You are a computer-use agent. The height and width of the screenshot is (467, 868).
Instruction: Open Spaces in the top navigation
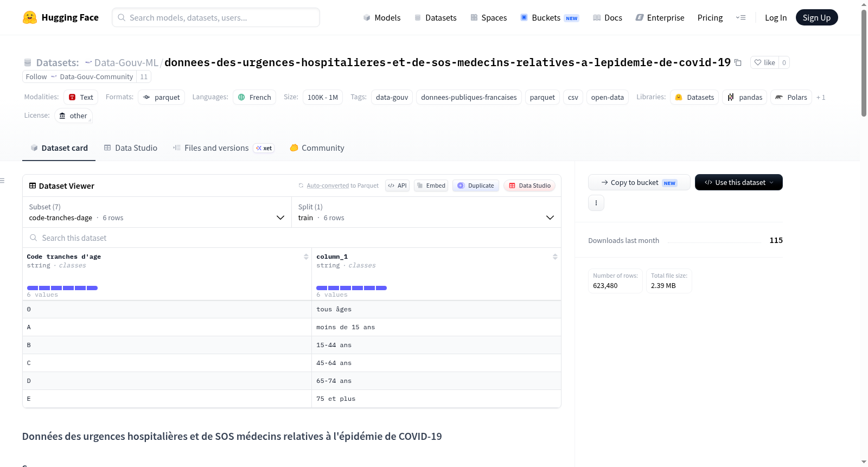click(488, 17)
